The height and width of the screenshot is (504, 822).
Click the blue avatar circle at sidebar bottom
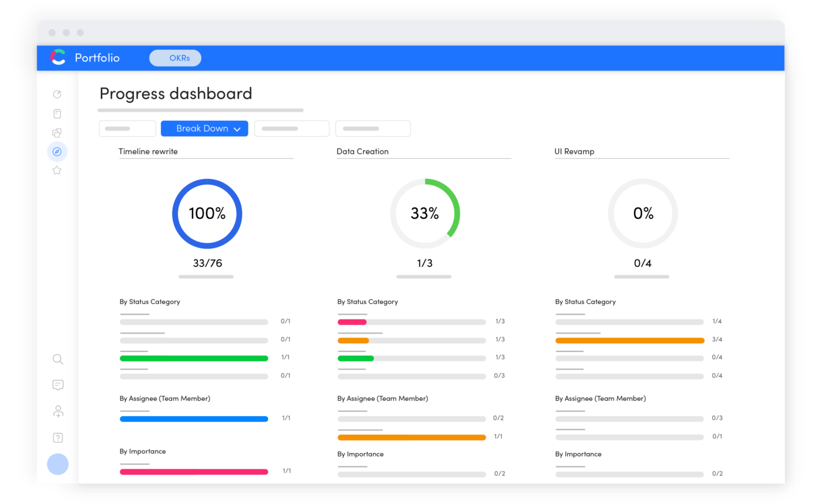tap(58, 464)
